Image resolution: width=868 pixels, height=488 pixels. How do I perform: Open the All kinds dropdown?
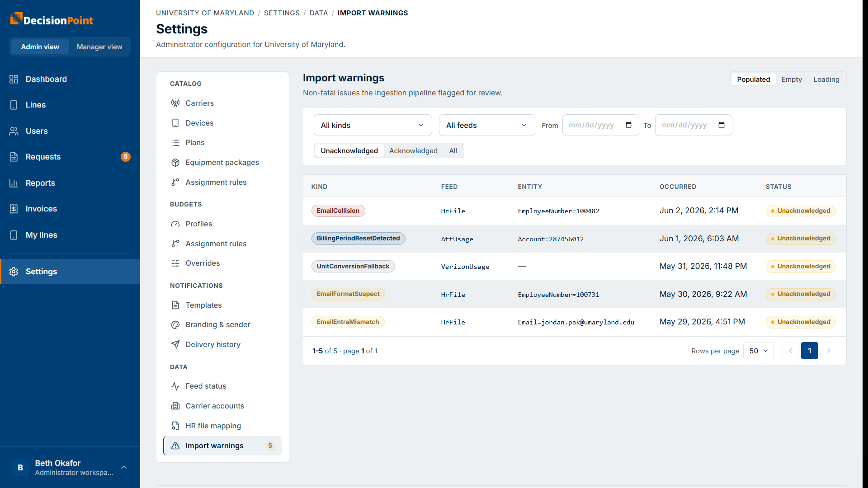coord(373,125)
